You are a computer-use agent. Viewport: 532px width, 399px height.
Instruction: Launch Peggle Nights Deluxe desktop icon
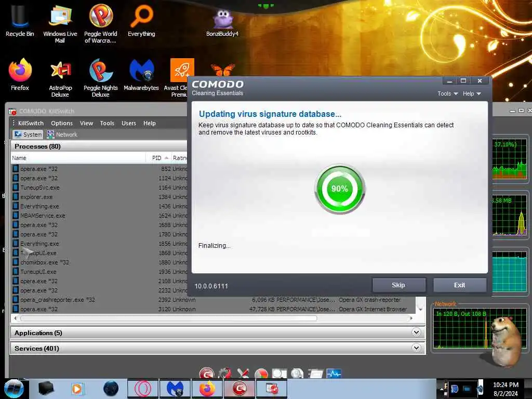coord(100,78)
